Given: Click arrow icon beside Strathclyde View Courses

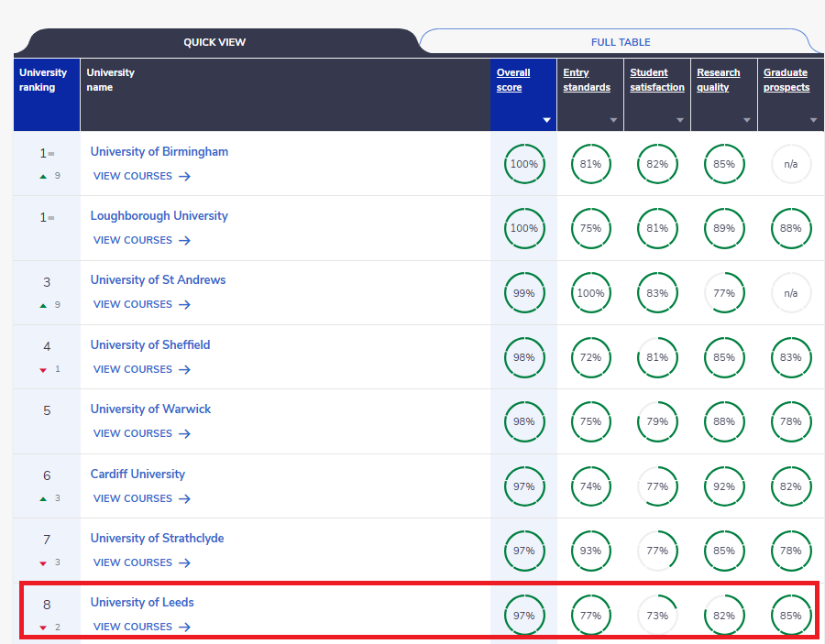Looking at the screenshot, I should coord(185,562).
